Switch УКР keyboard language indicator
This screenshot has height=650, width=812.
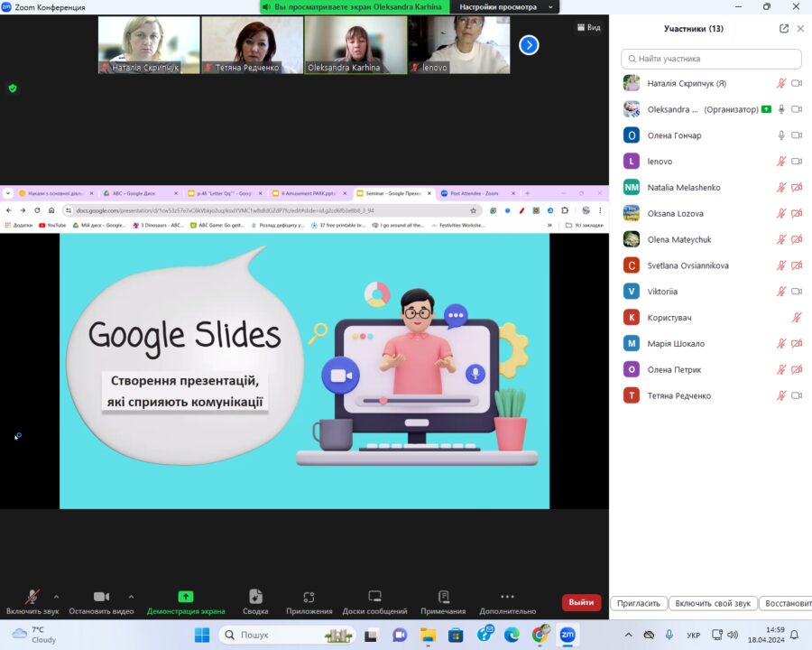(x=694, y=635)
